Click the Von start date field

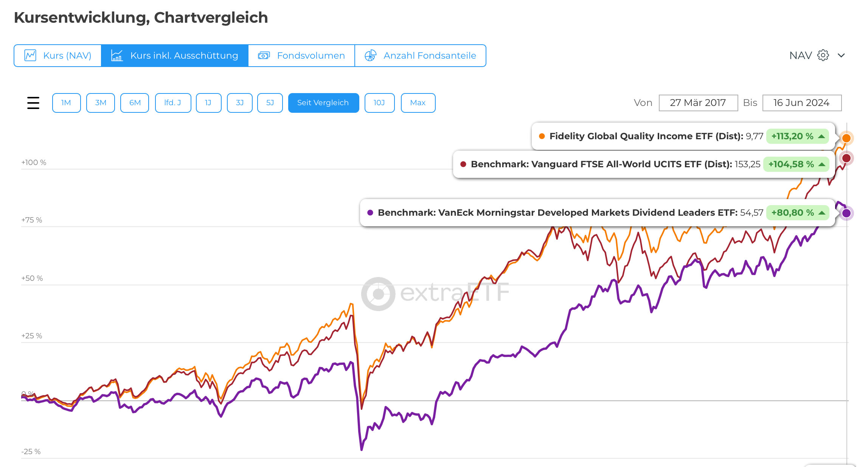[x=698, y=103]
